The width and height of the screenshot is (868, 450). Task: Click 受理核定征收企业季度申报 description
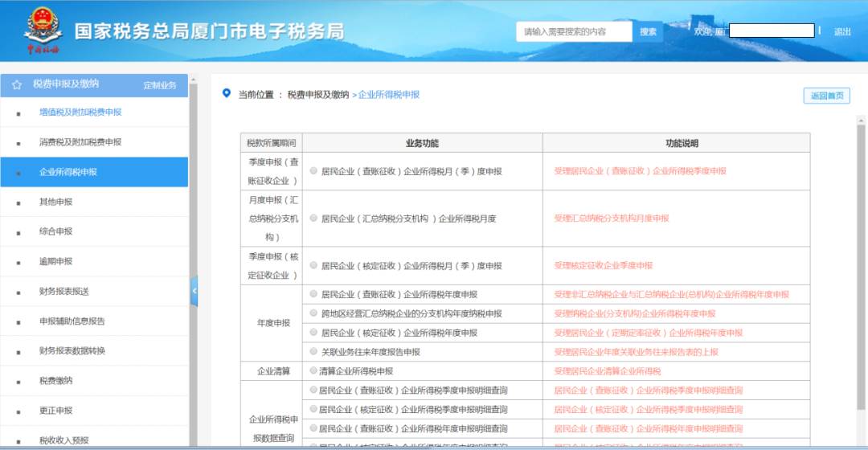[x=603, y=266]
